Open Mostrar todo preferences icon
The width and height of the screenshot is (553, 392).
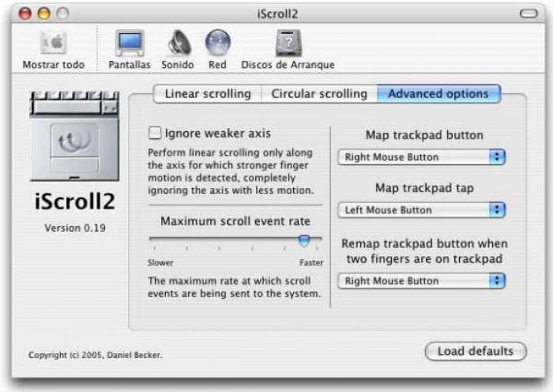coord(54,43)
